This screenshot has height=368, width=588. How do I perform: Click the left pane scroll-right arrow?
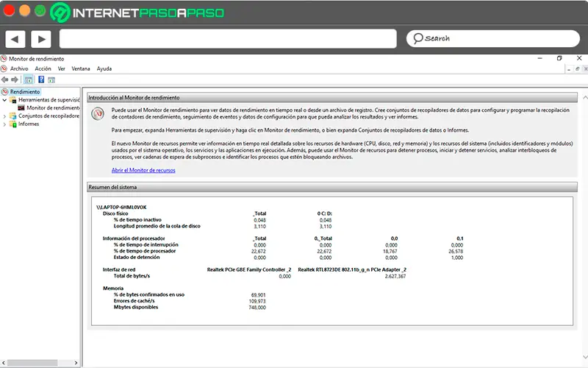76,363
